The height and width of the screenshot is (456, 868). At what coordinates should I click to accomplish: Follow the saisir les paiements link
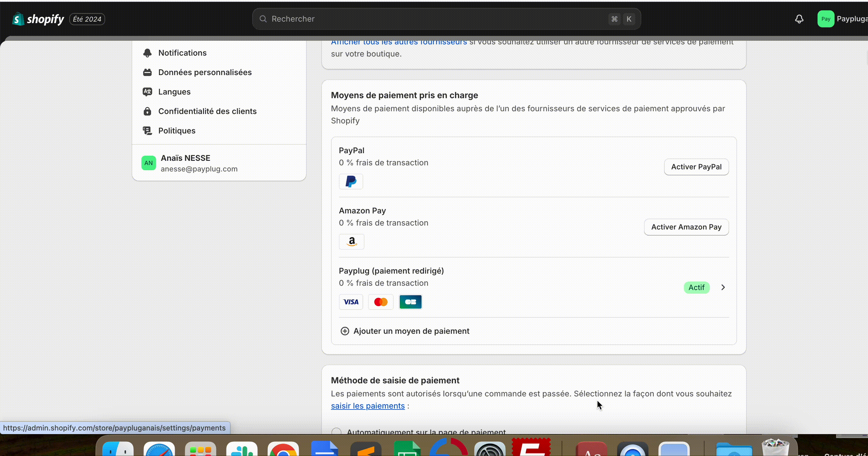click(368, 406)
